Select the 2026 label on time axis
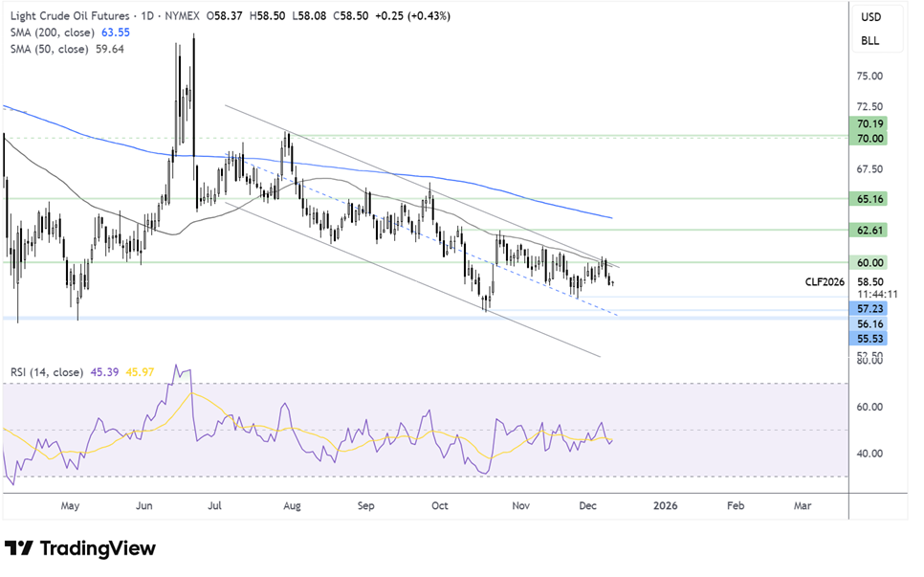The image size is (924, 577). (x=660, y=503)
